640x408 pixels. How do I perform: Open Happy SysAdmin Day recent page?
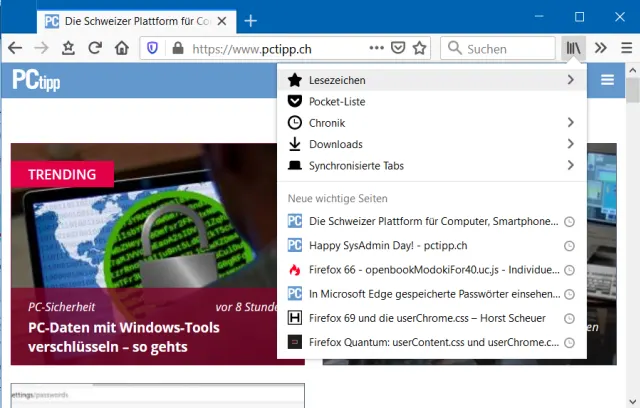(431, 245)
